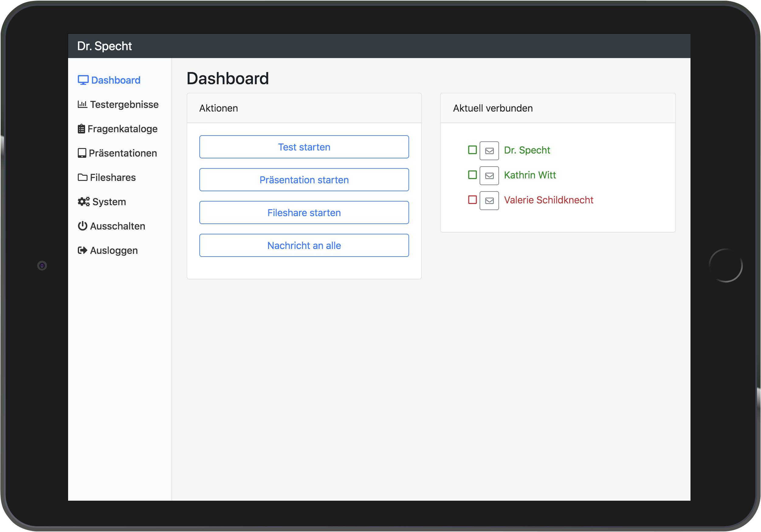Viewport: 761px width, 532px height.
Task: Check the red box for Valerie Schildknecht
Action: click(472, 199)
